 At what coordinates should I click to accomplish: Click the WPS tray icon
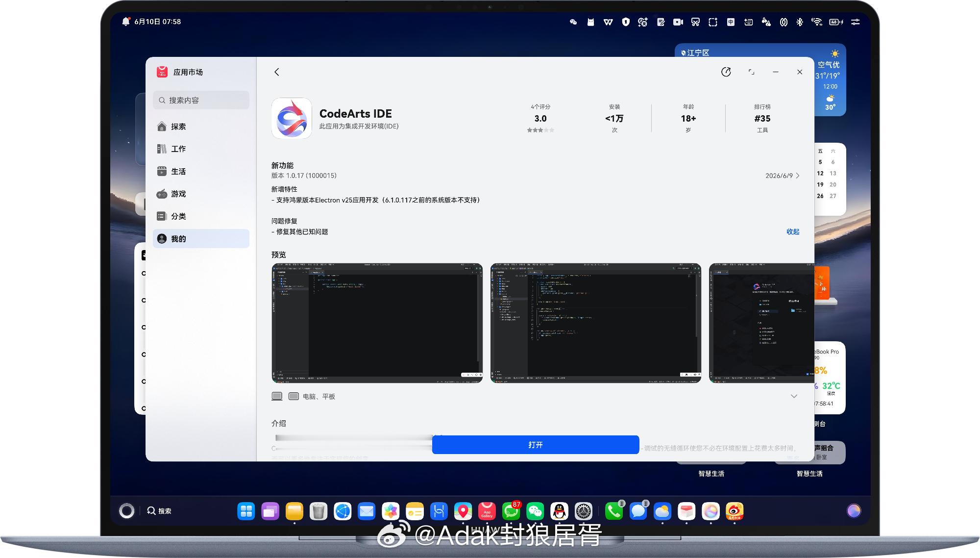[x=608, y=22]
